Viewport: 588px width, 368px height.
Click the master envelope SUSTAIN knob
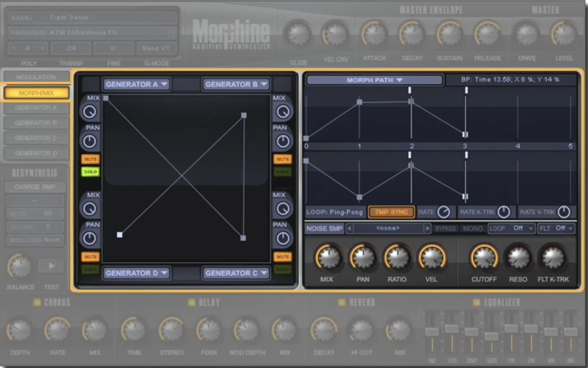click(x=450, y=34)
